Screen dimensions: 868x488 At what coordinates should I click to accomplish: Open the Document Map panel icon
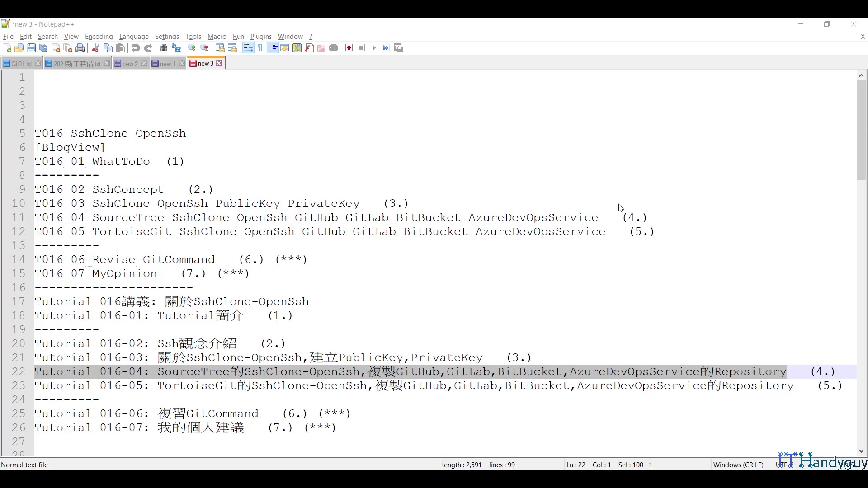pos(297,48)
